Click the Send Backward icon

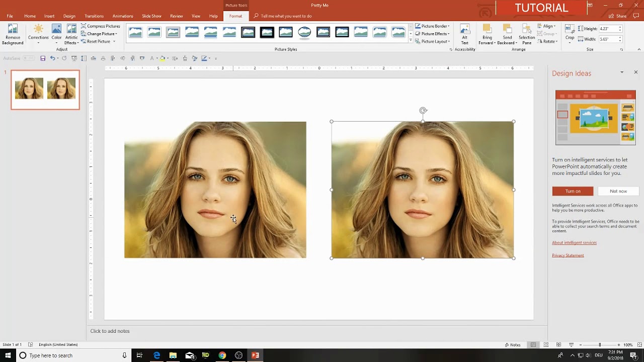click(507, 29)
